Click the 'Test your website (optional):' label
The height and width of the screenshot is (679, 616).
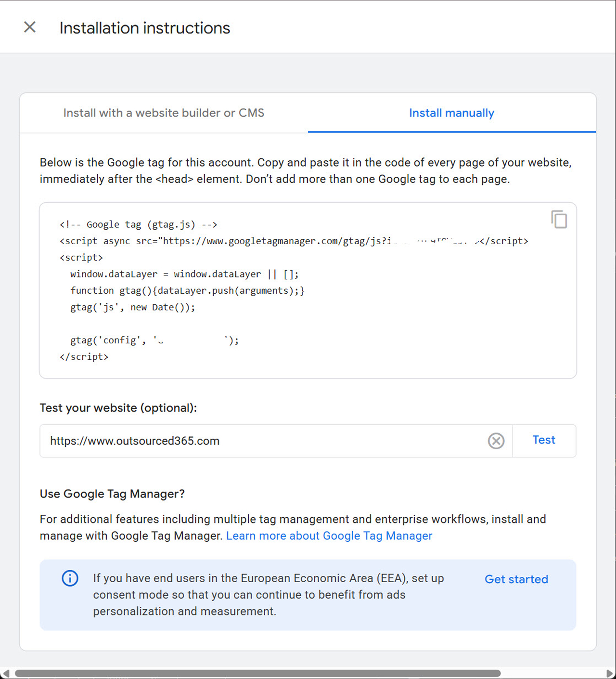[x=118, y=408]
